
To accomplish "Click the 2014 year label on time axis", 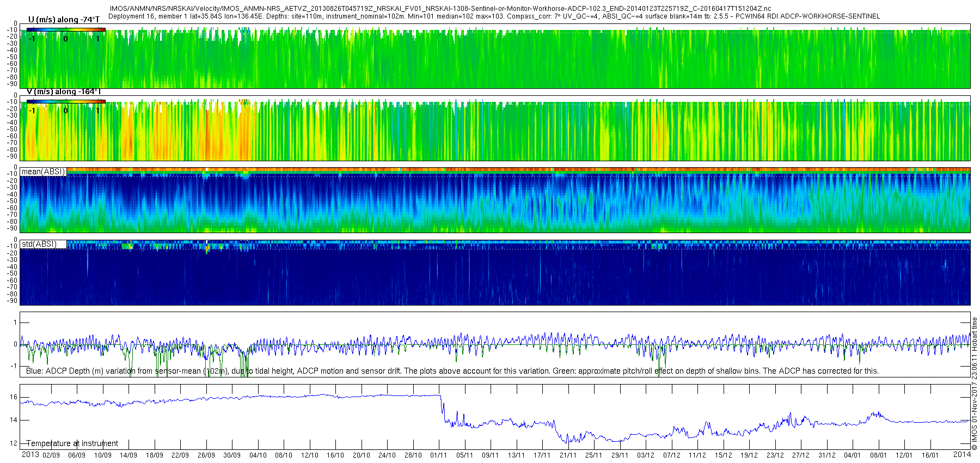I will (961, 455).
